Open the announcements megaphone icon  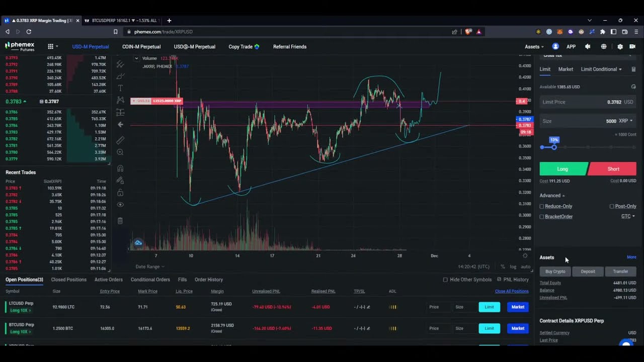click(x=588, y=46)
